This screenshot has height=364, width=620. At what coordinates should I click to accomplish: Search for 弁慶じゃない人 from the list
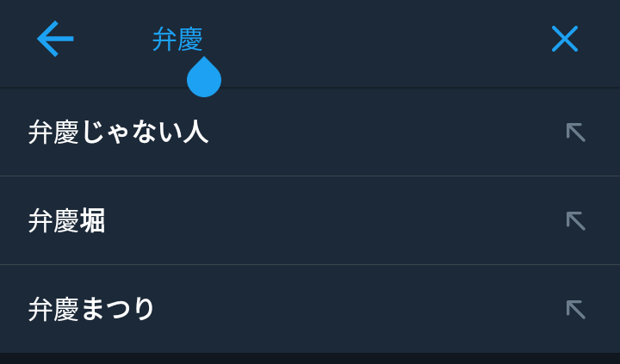click(x=118, y=133)
